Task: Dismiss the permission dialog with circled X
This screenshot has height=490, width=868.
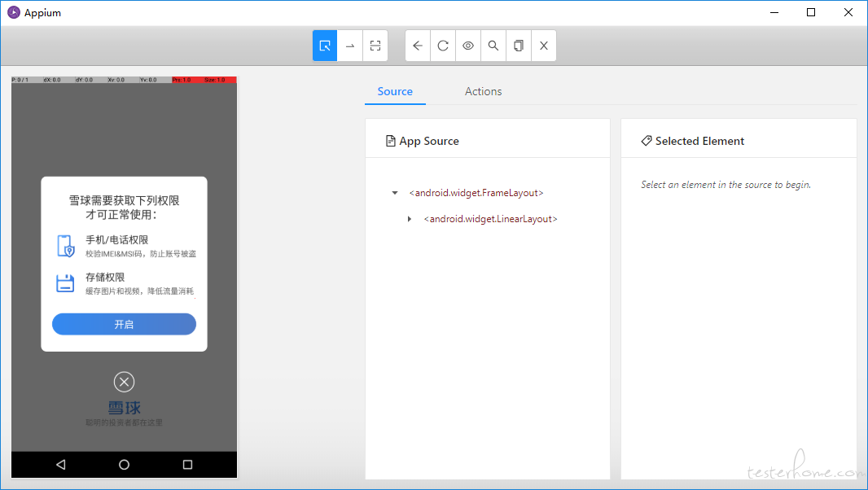Action: tap(124, 382)
